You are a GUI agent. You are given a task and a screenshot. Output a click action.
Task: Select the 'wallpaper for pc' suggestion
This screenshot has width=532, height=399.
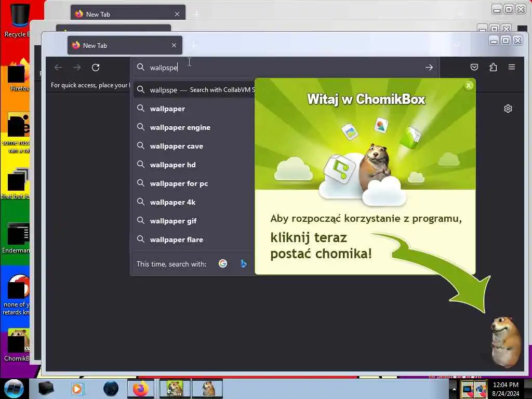pos(193,183)
